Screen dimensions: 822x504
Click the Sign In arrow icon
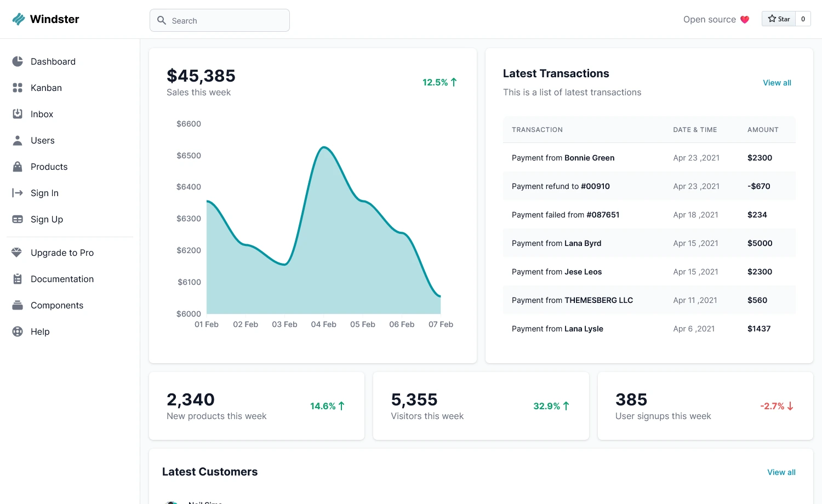point(18,193)
